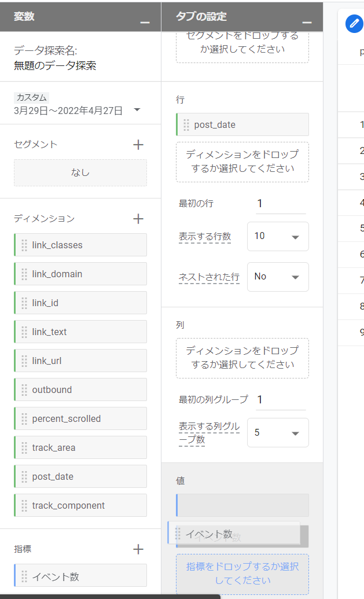Click the なし segment placeholder
364x599 pixels.
[80, 172]
